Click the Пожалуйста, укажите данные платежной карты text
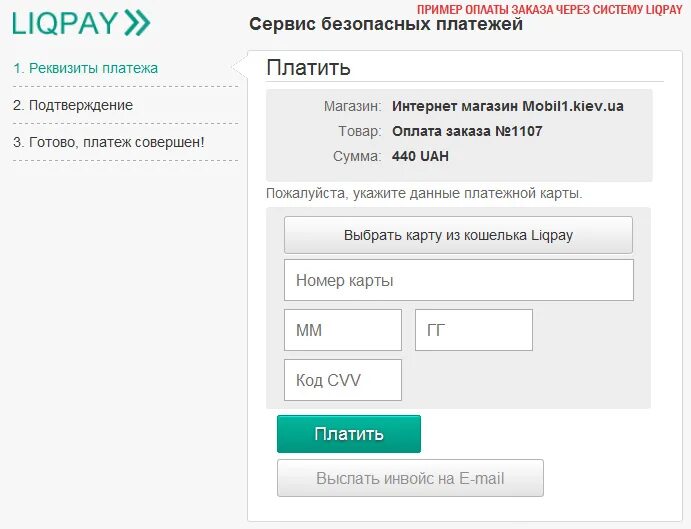This screenshot has height=529, width=691. coord(424,193)
